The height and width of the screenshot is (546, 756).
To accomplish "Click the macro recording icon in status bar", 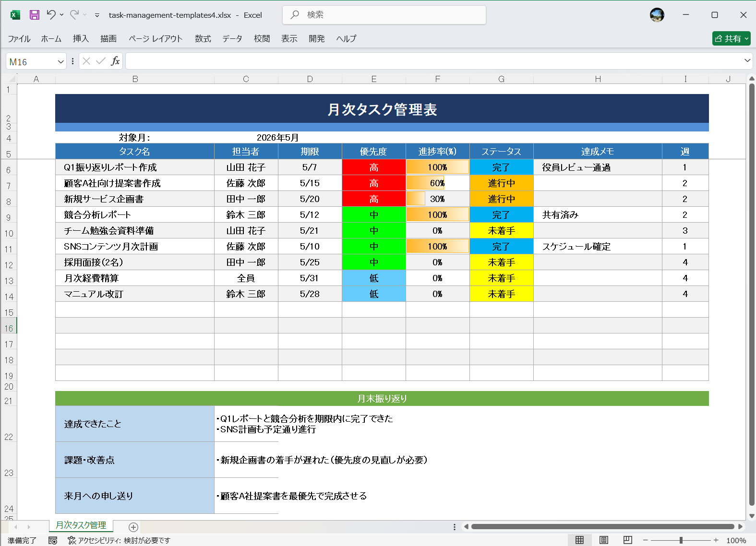I will tap(53, 540).
